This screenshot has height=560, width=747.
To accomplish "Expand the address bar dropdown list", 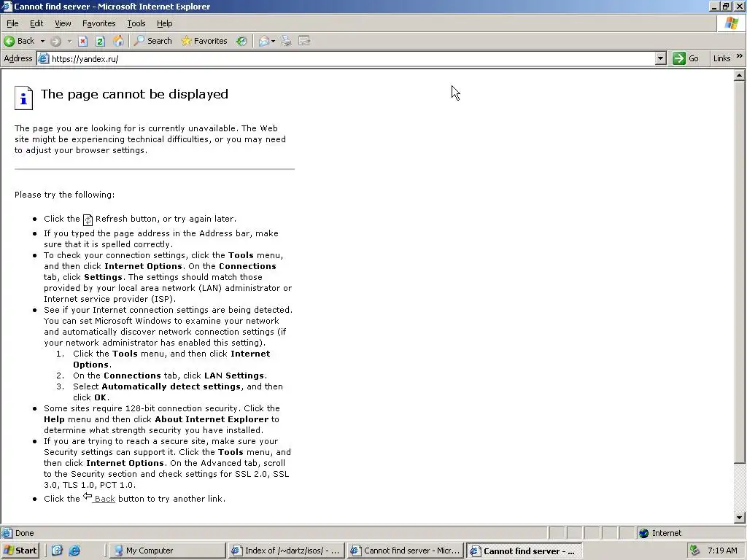I will pyautogui.click(x=660, y=58).
